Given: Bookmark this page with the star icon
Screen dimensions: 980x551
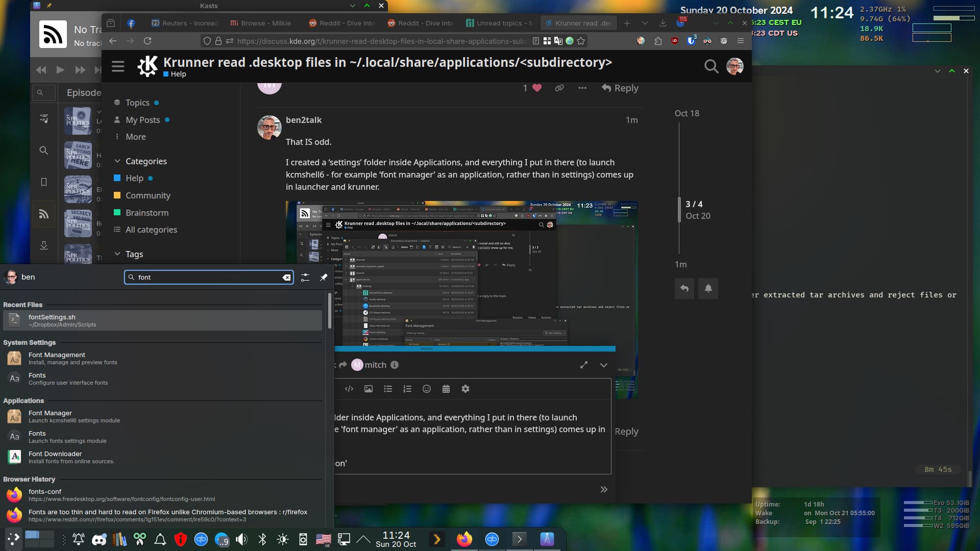Looking at the screenshot, I should pos(581,41).
